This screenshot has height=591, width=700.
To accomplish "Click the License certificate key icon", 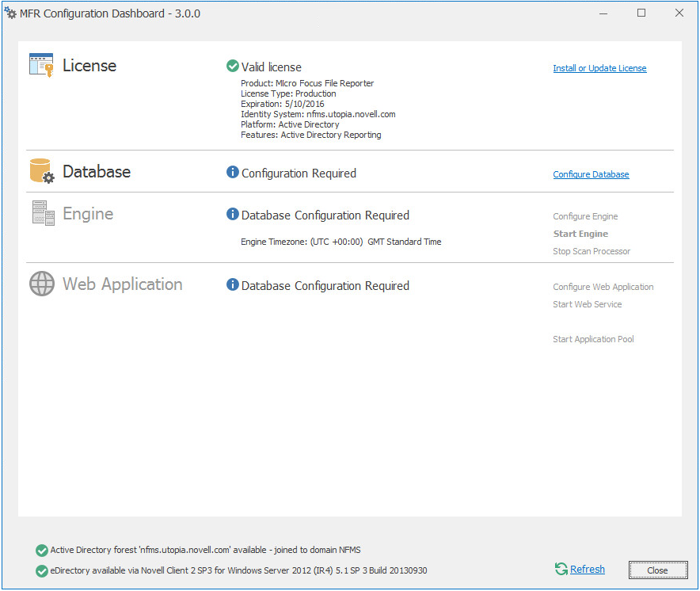I will (41, 65).
